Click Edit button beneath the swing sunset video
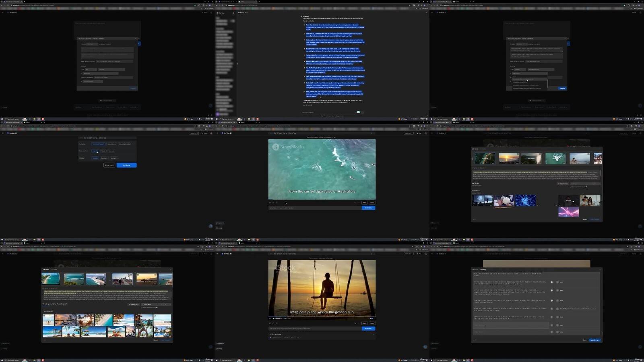 (x=365, y=323)
